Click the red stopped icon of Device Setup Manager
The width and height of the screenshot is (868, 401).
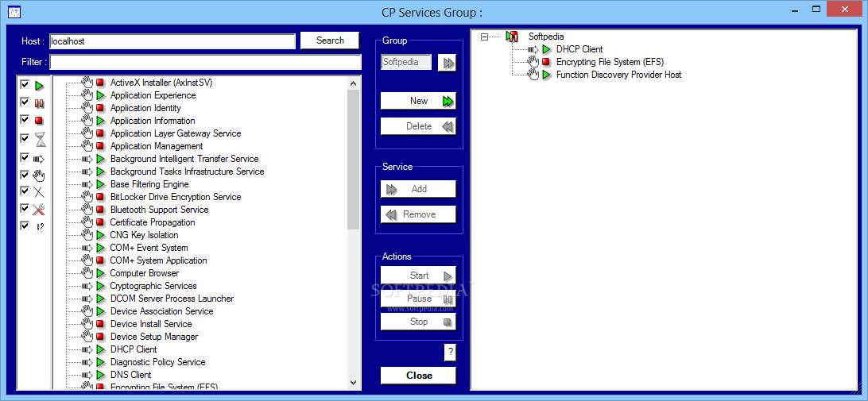[x=100, y=337]
